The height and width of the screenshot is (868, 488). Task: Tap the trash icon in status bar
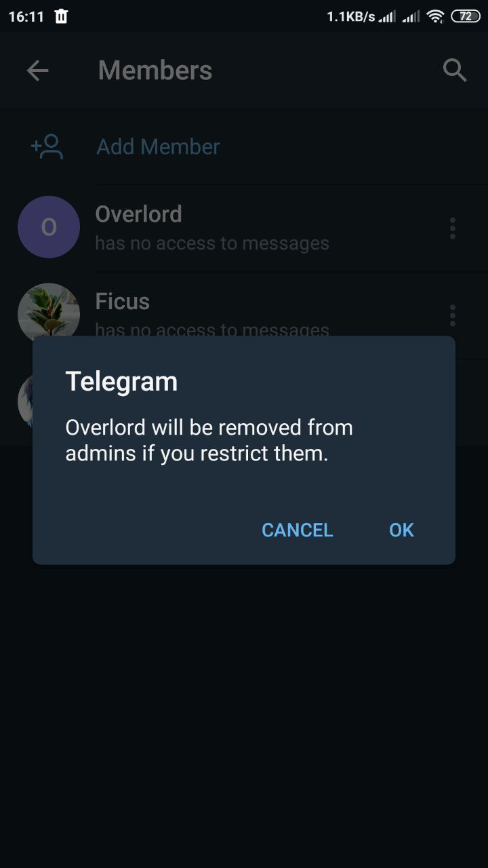click(x=61, y=16)
